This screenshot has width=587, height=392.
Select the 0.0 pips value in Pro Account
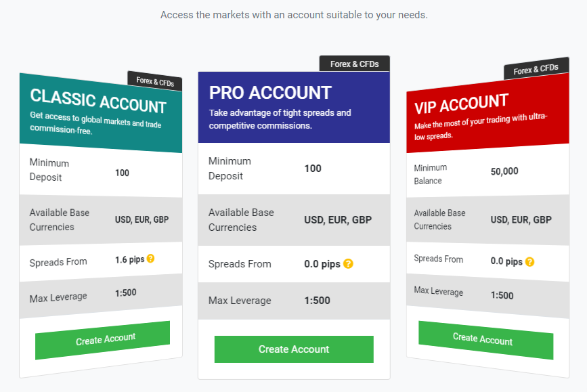point(321,263)
